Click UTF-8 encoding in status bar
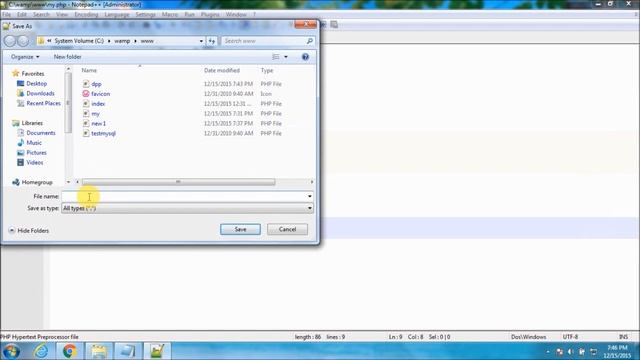The height and width of the screenshot is (360, 640). point(570,337)
